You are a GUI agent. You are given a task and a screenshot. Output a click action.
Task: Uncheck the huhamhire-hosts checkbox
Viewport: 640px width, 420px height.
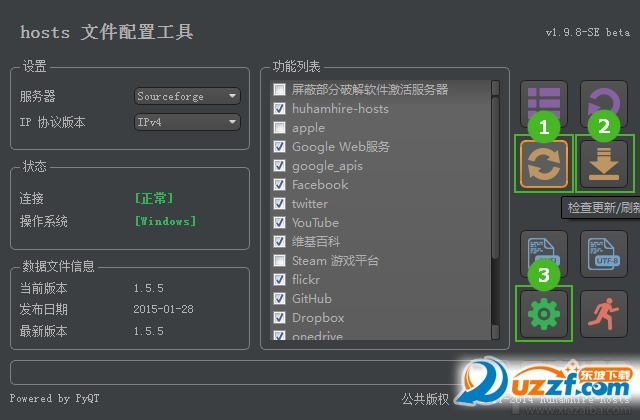[280, 109]
